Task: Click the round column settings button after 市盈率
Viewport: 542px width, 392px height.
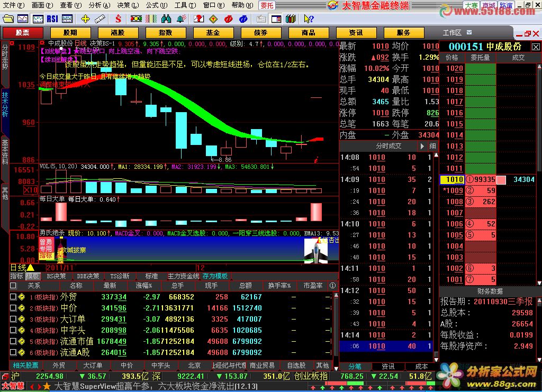Action: [332, 286]
